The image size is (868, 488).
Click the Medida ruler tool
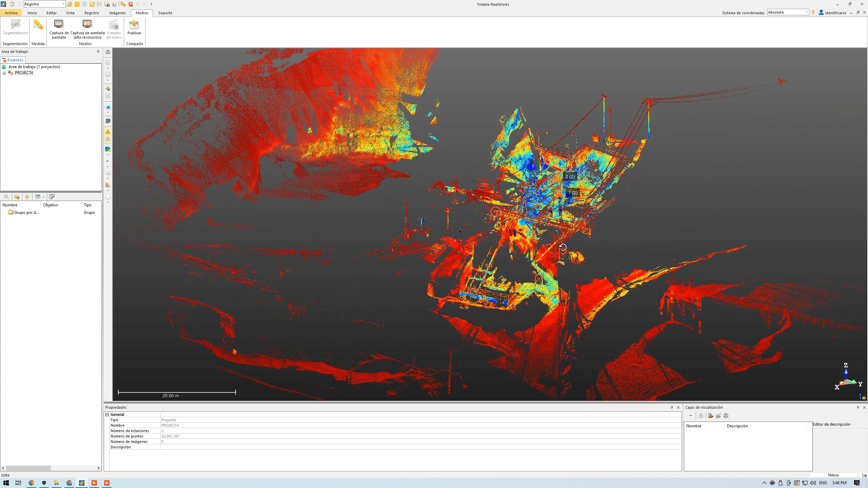38,25
